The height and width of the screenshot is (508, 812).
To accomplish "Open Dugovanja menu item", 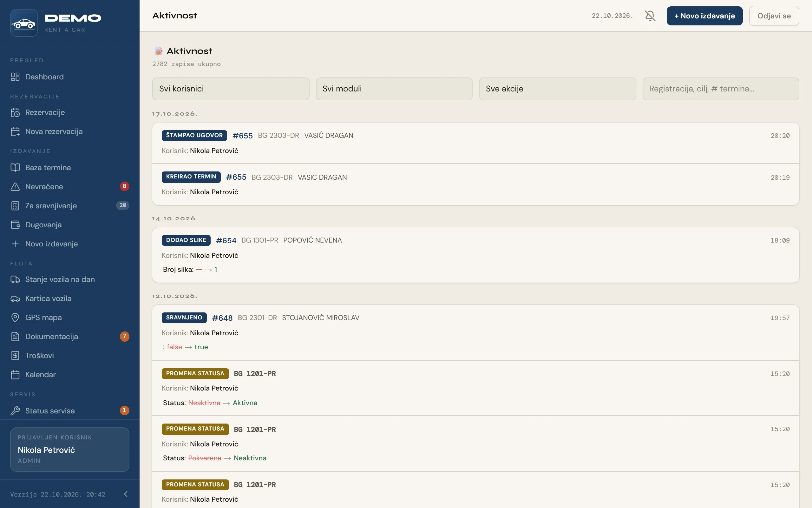I will point(70,225).
